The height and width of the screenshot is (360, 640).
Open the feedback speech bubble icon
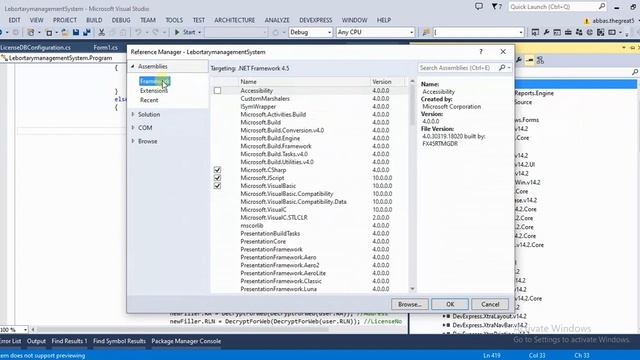(x=479, y=7)
